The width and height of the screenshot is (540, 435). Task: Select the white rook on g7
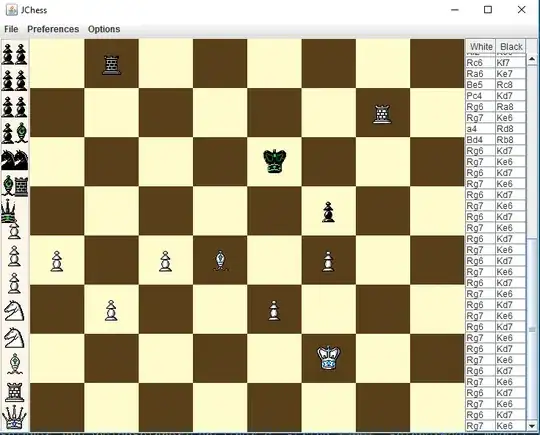382,114
